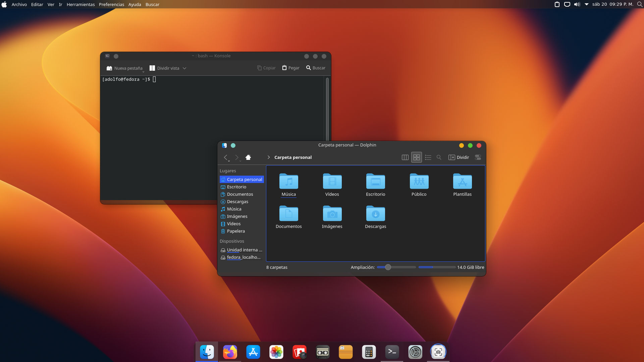Viewport: 644px width, 362px height.
Task: Switch Dolphin to icons view mode
Action: click(x=417, y=157)
